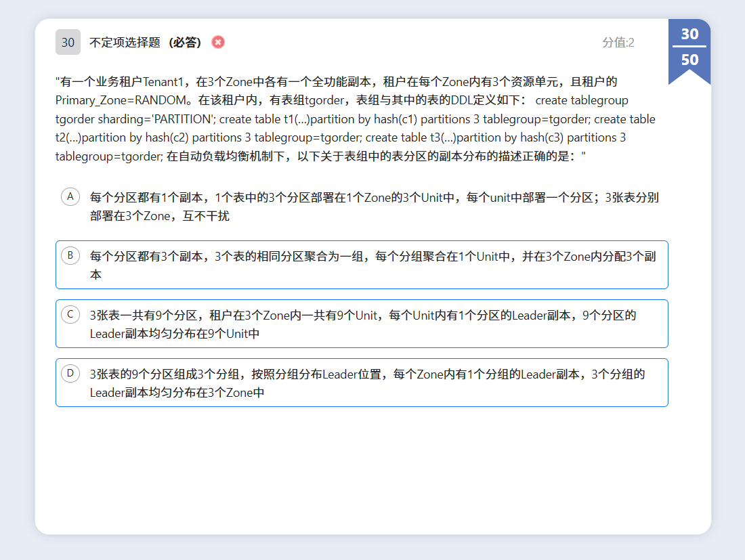Select the circle for option C
Image resolution: width=745 pixels, height=560 pixels.
click(x=70, y=314)
